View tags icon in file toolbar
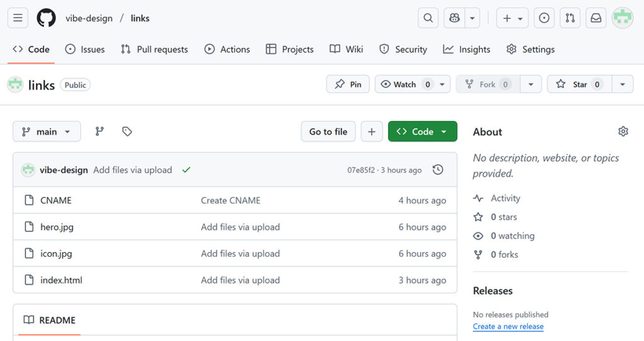 [x=127, y=131]
